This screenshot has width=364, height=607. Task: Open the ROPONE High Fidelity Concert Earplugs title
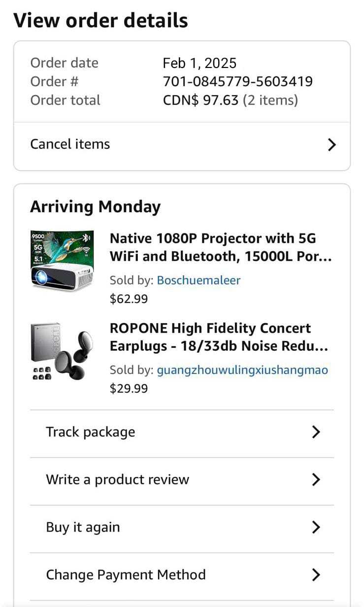pyautogui.click(x=219, y=337)
